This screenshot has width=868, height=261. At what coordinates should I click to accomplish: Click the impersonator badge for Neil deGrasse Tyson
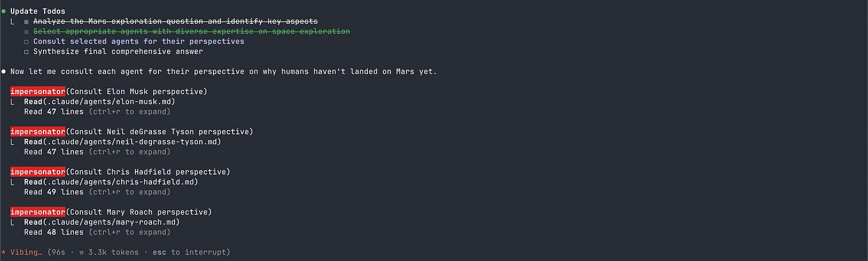[x=38, y=132]
